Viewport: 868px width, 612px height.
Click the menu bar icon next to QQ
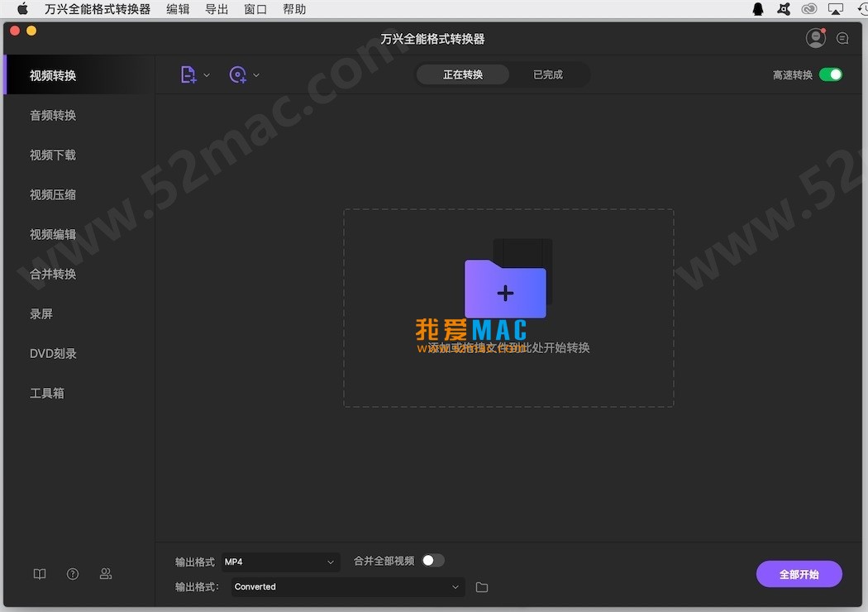(784, 9)
